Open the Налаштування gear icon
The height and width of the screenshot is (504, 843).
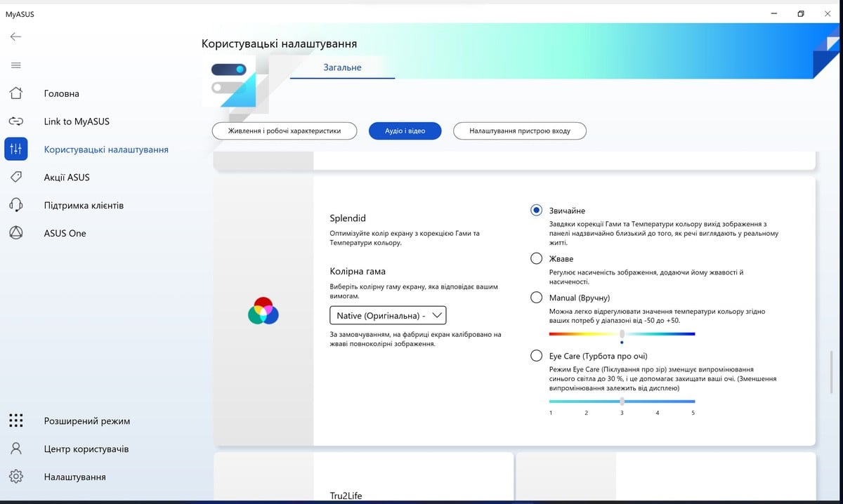(15, 477)
